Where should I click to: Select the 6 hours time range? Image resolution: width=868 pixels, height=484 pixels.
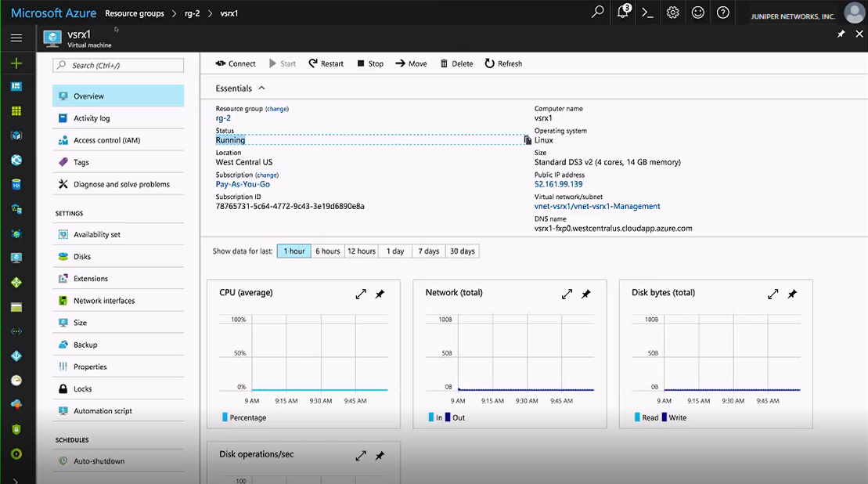tap(327, 251)
